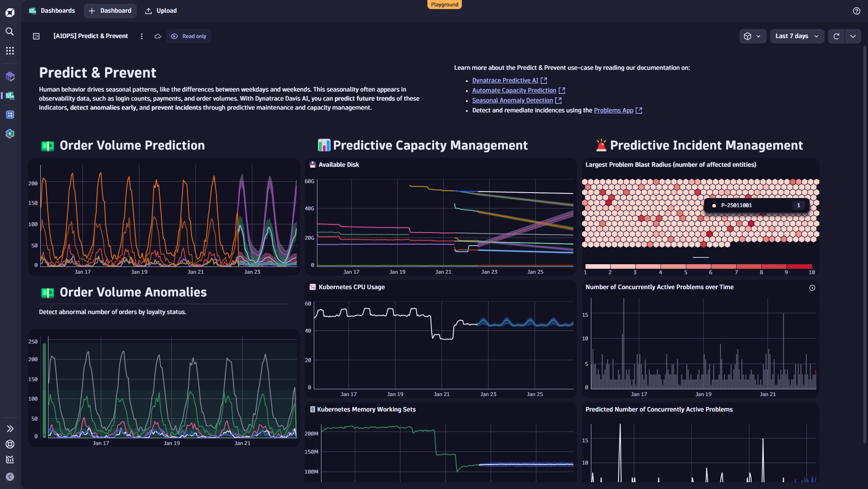The height and width of the screenshot is (489, 868).
Task: Expand the segments filter cube dropdown
Action: click(753, 36)
